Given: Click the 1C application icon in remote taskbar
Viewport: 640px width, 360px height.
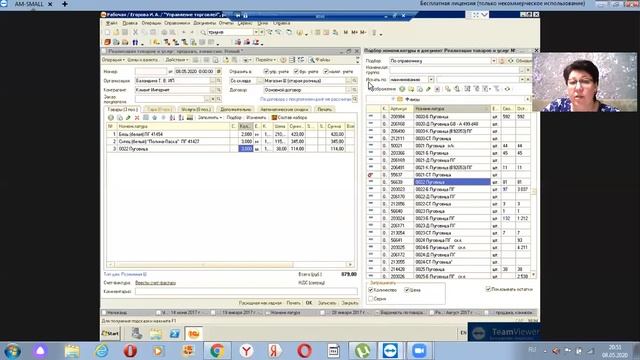Looking at the screenshot, I should tap(194, 333).
